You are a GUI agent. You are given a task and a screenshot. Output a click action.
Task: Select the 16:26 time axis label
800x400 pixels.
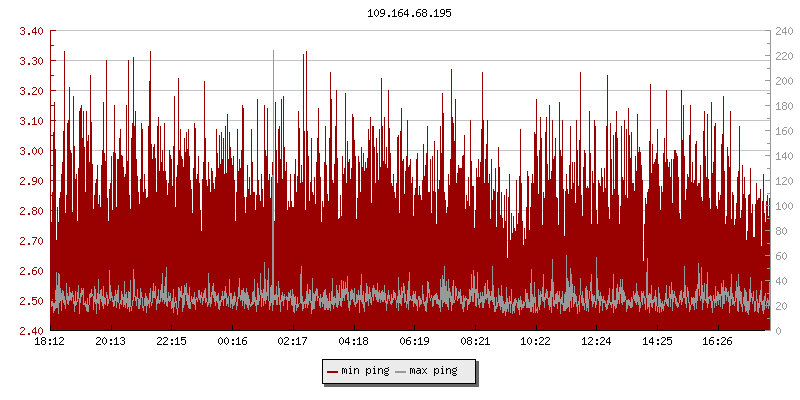click(x=718, y=342)
